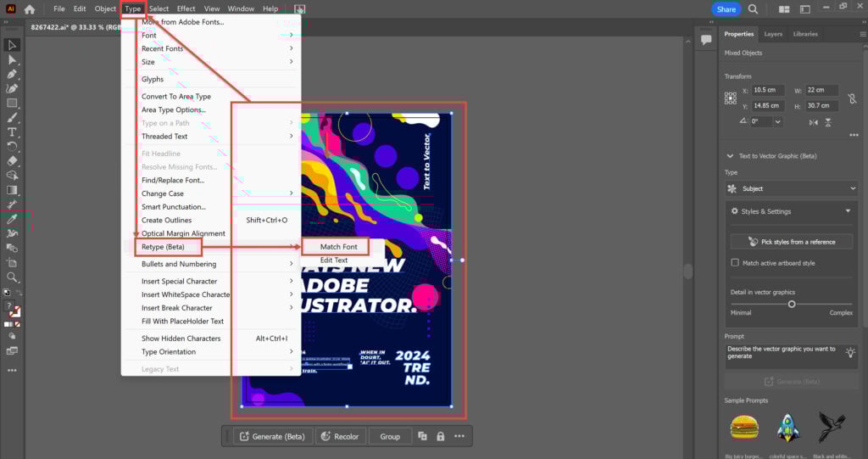The height and width of the screenshot is (459, 868).
Task: Switch to the Layers tab
Action: 773,34
